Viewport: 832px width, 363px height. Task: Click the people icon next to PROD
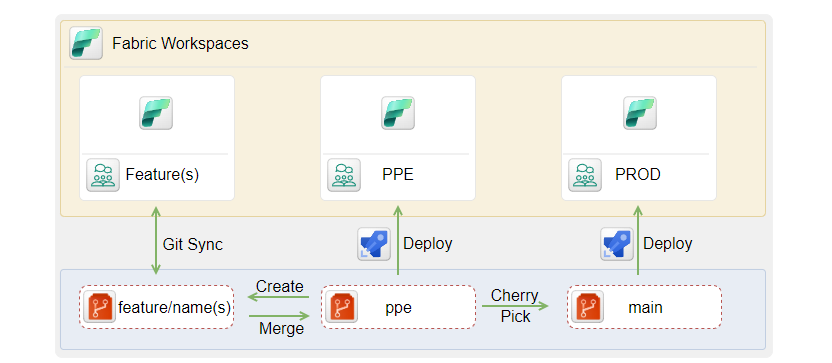[x=585, y=175]
